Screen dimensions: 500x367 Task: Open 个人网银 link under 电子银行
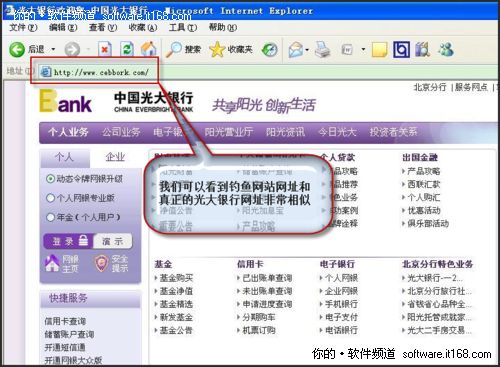341,278
